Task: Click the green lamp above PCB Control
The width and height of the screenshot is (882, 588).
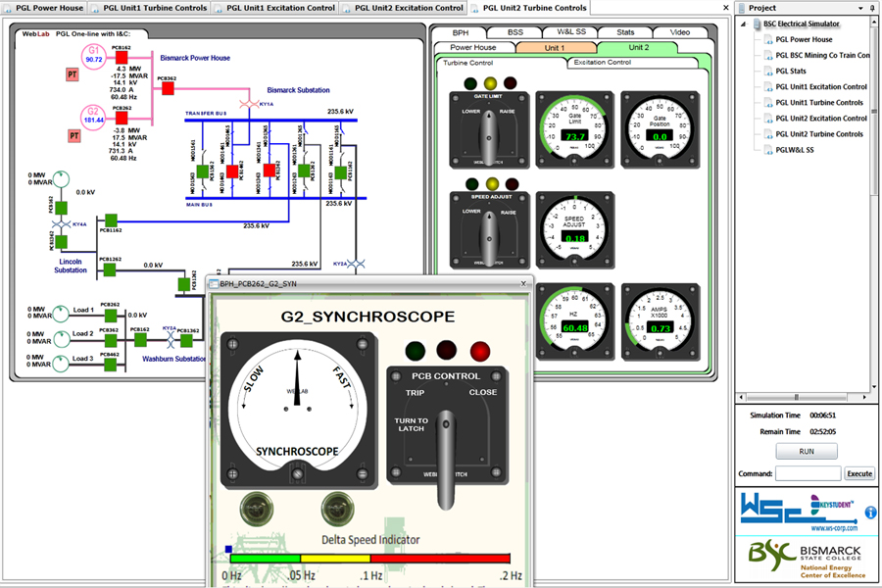Action: [416, 351]
